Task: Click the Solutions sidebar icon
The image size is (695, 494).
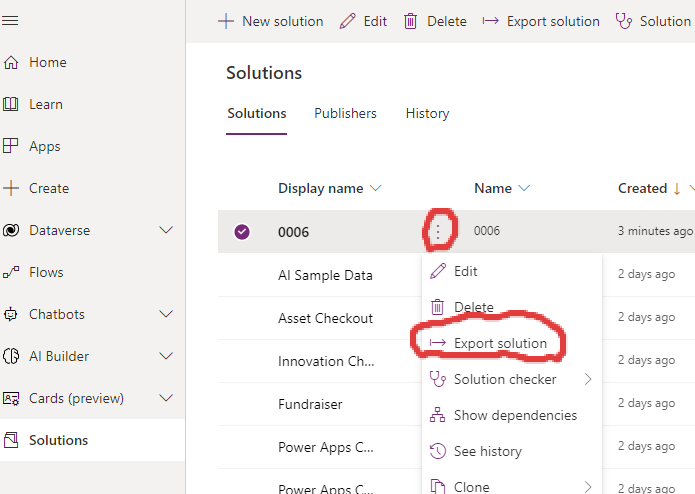Action: click(x=12, y=440)
